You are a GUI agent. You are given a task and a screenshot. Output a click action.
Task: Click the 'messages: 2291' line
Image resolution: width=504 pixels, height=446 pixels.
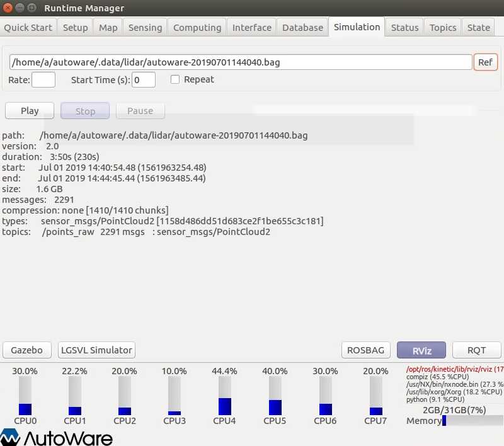[x=38, y=200]
